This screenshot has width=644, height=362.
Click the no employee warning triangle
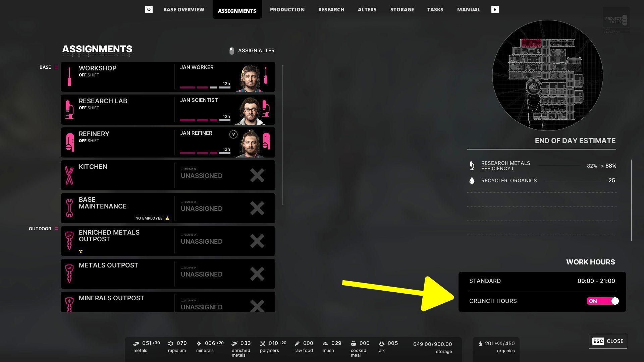(167, 218)
